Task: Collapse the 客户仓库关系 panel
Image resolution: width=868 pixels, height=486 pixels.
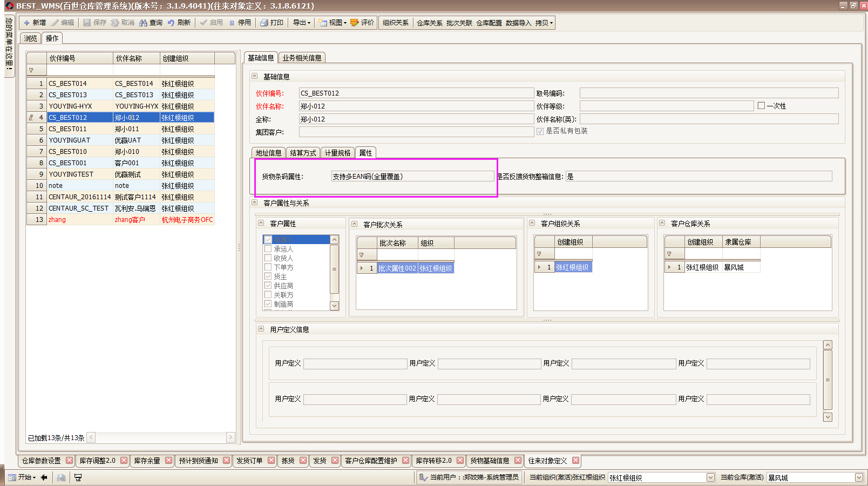Action: click(662, 223)
